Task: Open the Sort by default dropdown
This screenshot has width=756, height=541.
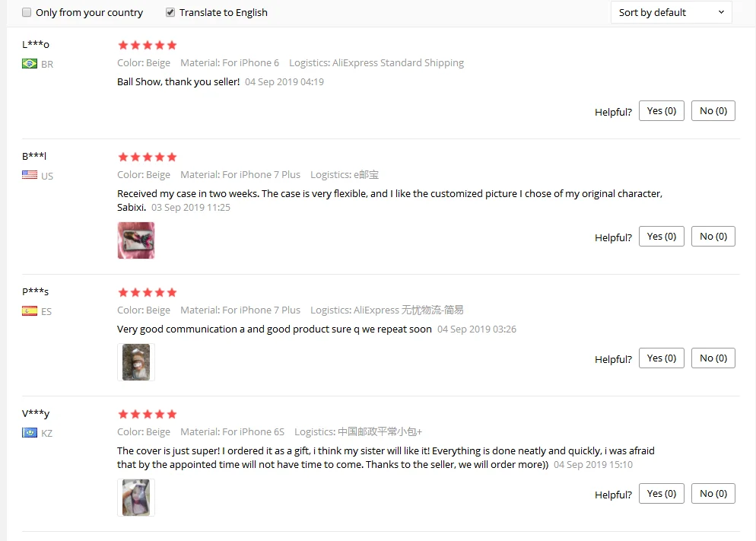Action: 671,12
